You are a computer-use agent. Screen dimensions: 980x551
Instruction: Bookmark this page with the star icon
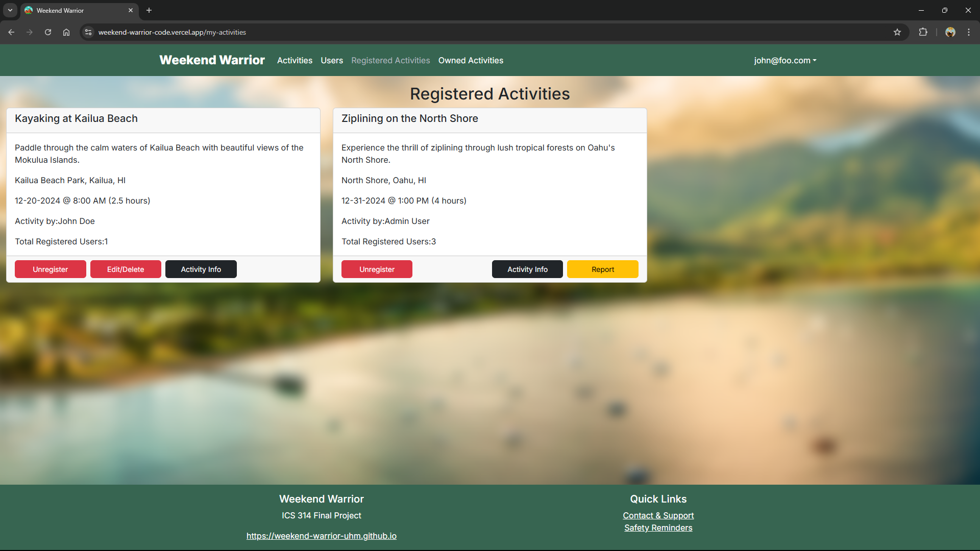(897, 32)
